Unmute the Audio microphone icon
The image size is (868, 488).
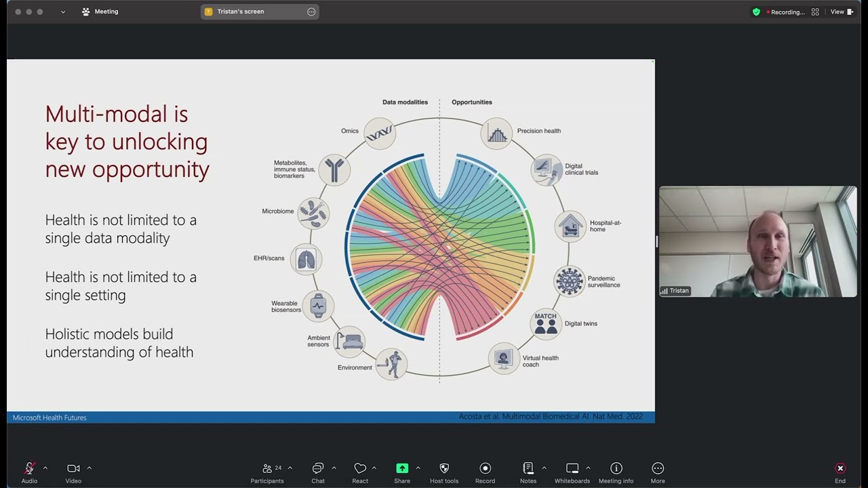click(29, 468)
